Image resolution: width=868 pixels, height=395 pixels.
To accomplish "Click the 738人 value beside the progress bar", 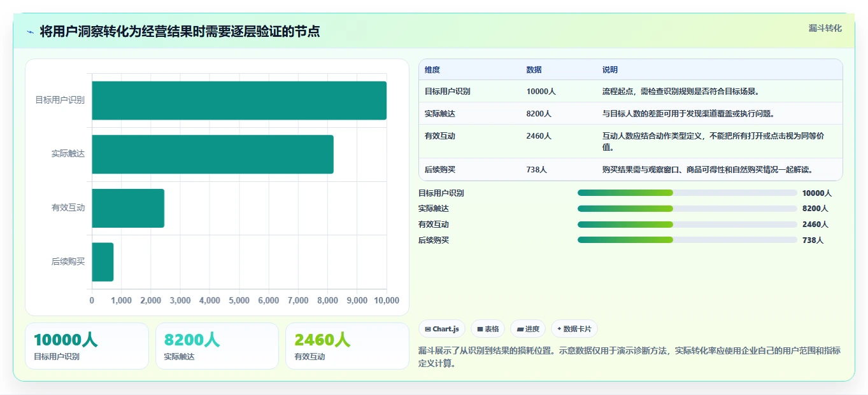I will click(x=813, y=240).
